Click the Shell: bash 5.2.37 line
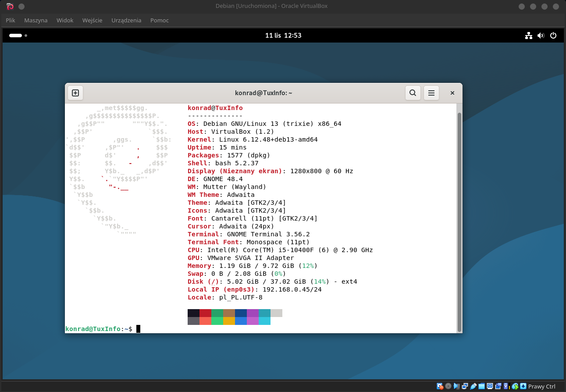 coord(223,163)
